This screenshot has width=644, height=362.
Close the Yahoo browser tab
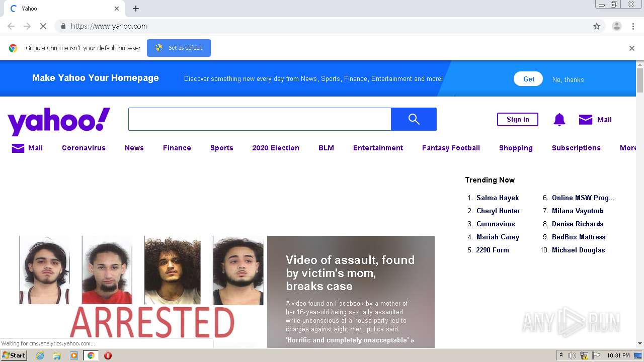[117, 9]
